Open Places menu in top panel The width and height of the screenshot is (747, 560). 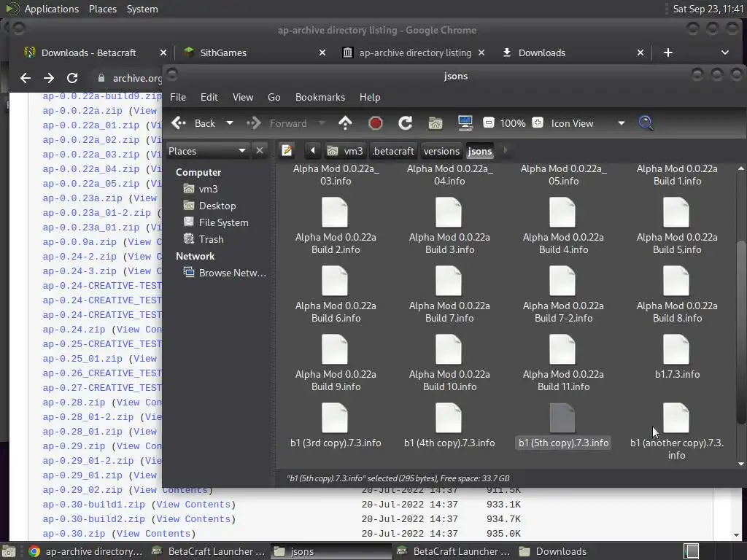[x=103, y=9]
